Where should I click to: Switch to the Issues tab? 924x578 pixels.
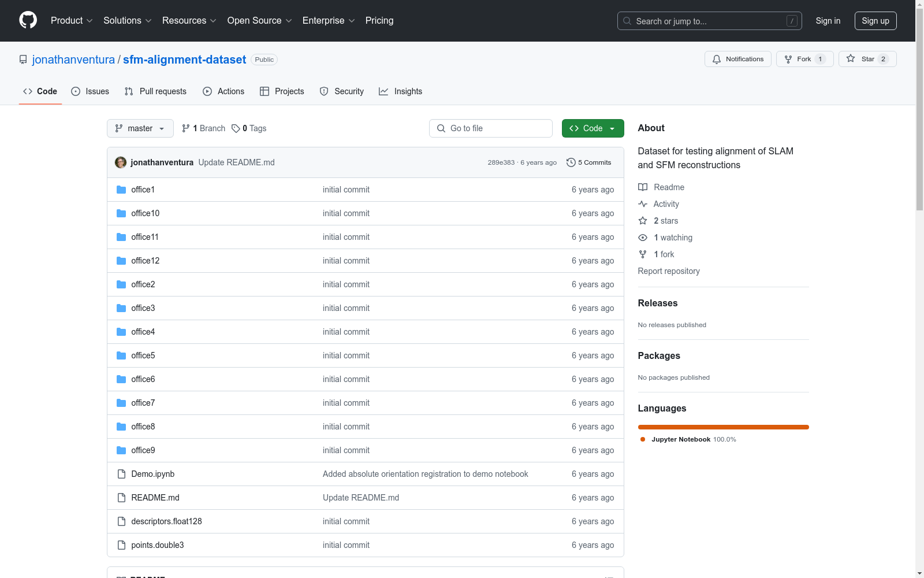coord(90,91)
